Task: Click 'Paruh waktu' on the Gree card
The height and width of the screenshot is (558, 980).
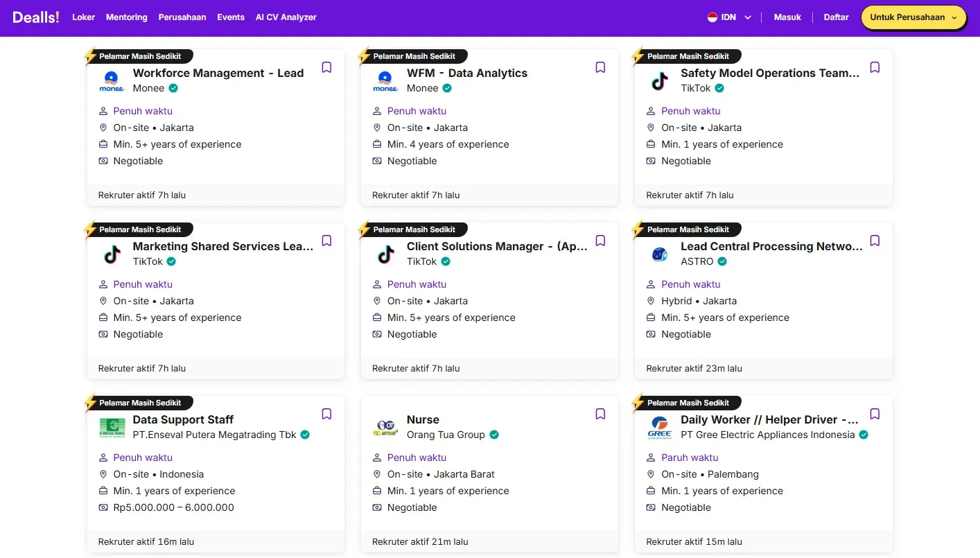Action: click(690, 457)
